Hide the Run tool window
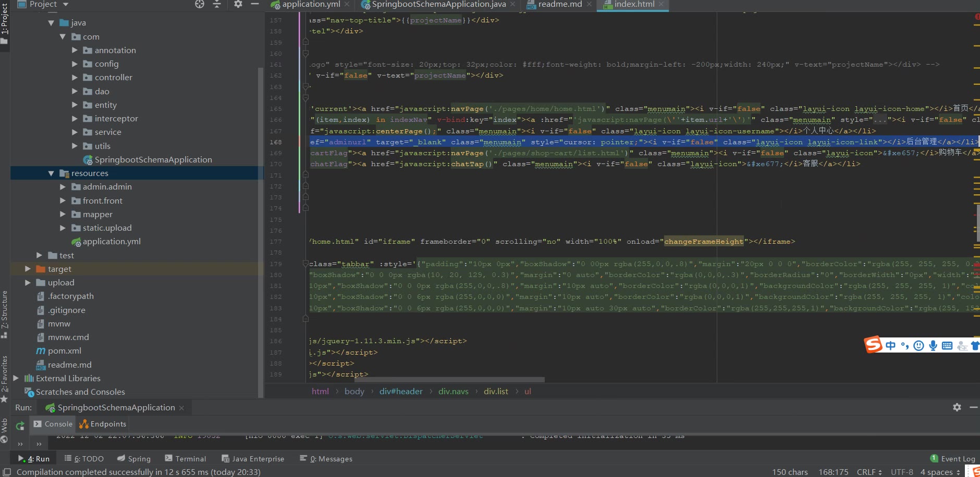980x477 pixels. pyautogui.click(x=973, y=407)
